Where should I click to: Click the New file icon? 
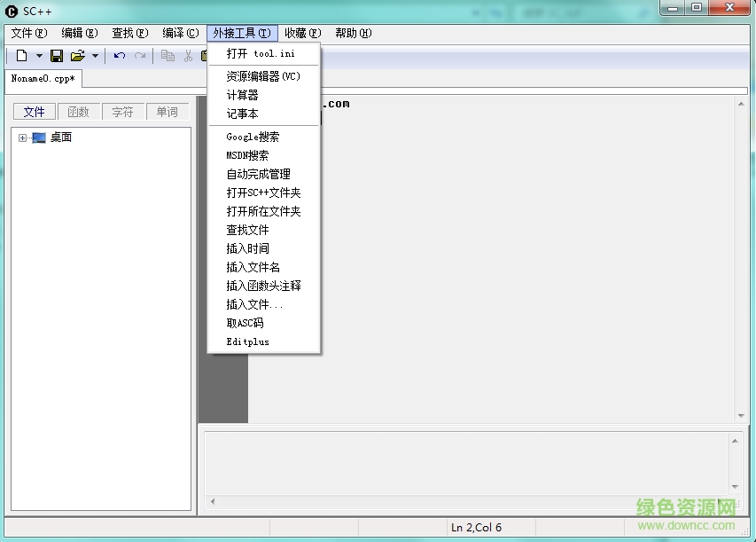(22, 55)
